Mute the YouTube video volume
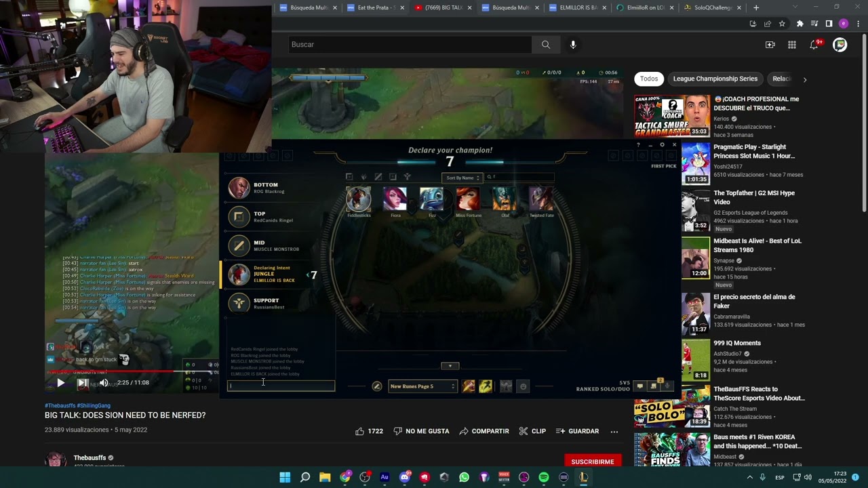The image size is (868, 488). (x=103, y=383)
